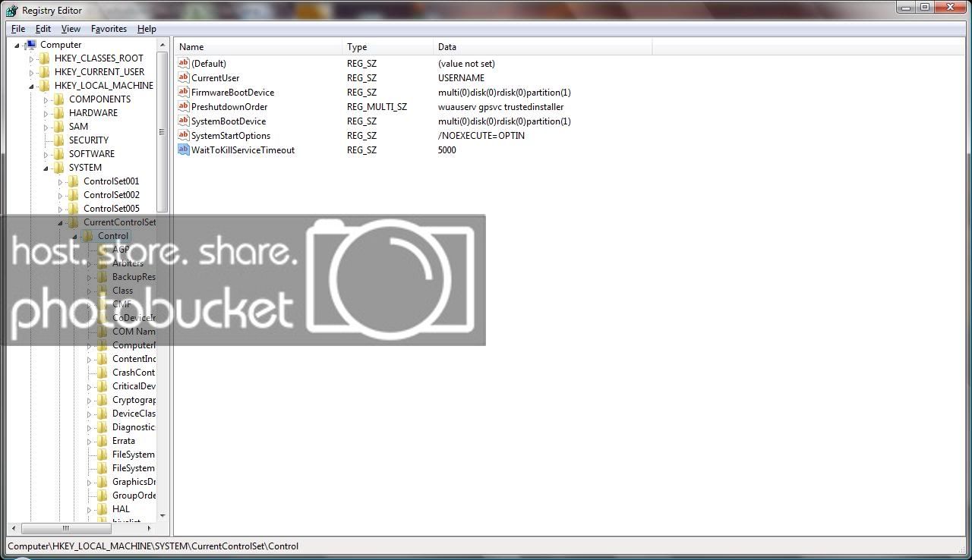Click the Cryptograp folder icon
Image resolution: width=972 pixels, height=560 pixels.
click(x=103, y=400)
